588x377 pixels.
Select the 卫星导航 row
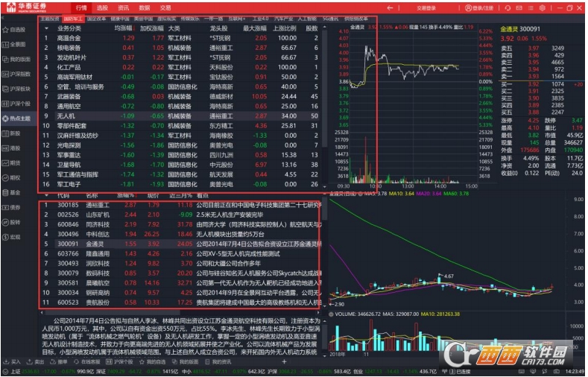coord(180,165)
